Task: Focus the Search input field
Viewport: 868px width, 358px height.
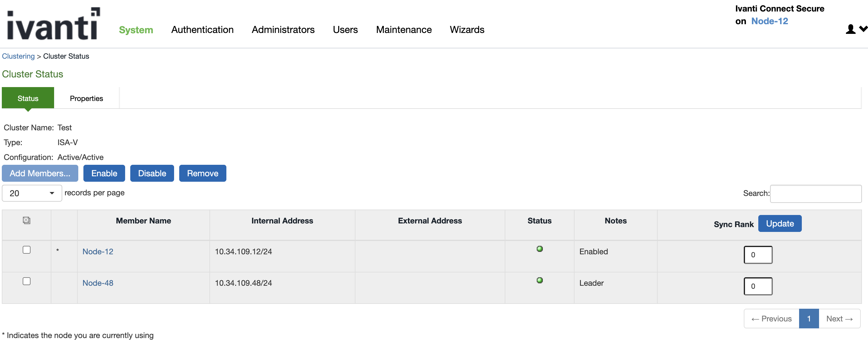Action: [x=815, y=194]
